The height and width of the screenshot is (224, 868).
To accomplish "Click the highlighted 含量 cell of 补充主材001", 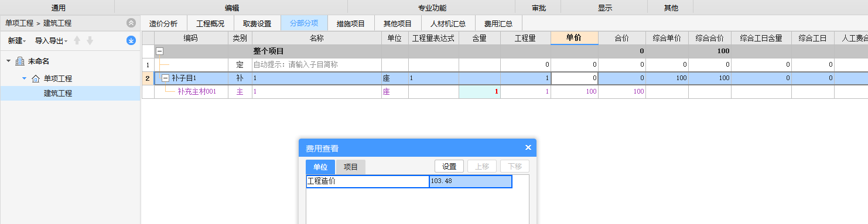I will (479, 91).
